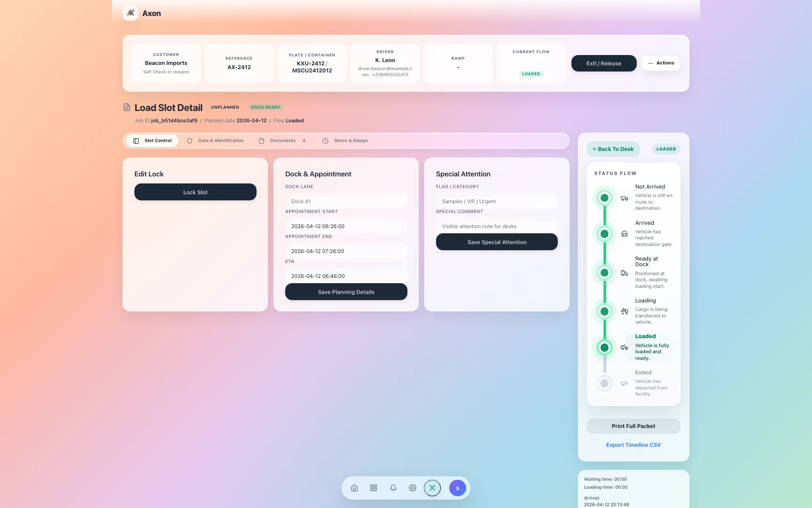Click the Axon logo icon
This screenshot has width=812, height=508.
(x=130, y=13)
